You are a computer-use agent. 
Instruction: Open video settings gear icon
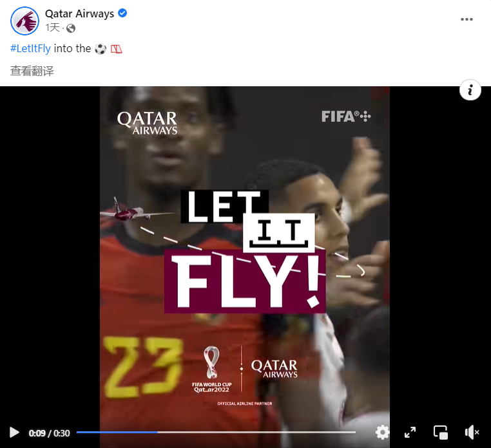pos(382,433)
